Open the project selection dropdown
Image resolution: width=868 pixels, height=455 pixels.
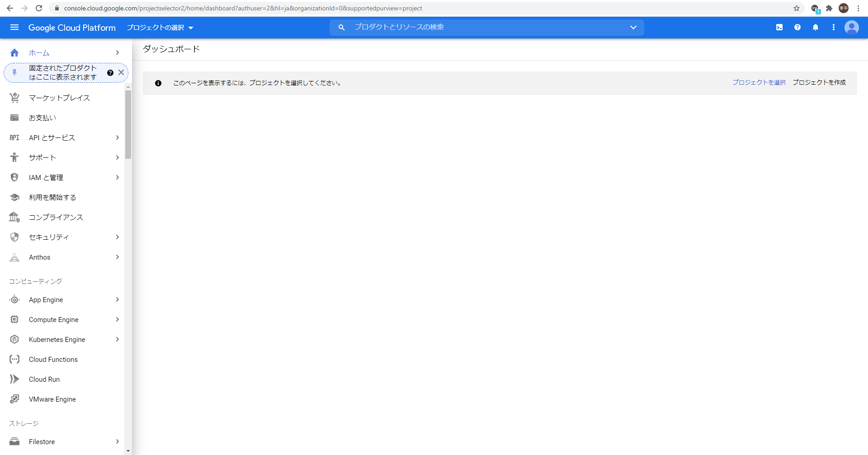(160, 28)
